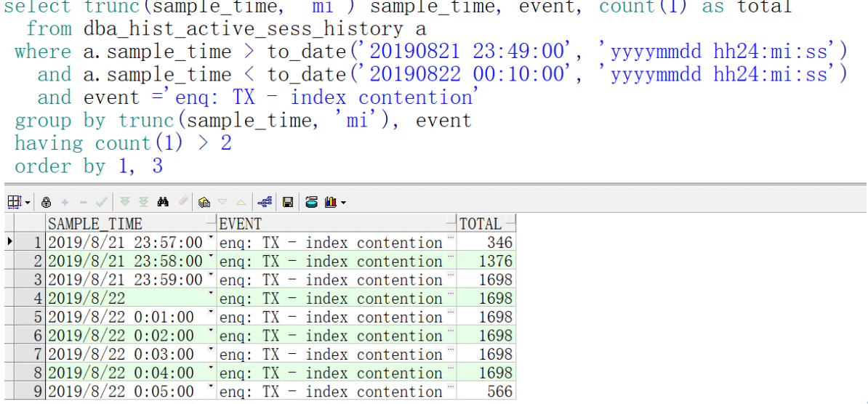Expand ellipsis button in row 3 EVENT cell

pyautogui.click(x=450, y=276)
